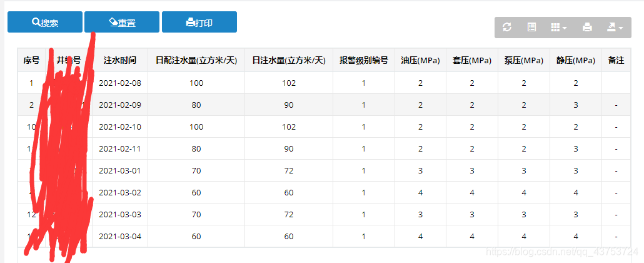Click 静压 value 4 in 2021-03-04 row
The height and width of the screenshot is (263, 644).
[576, 236]
